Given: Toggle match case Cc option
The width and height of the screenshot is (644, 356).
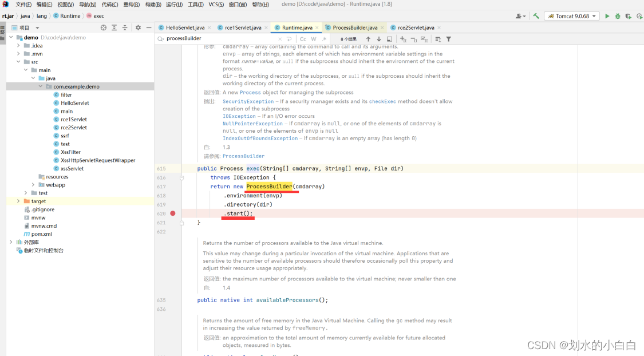Looking at the screenshot, I should 303,39.
